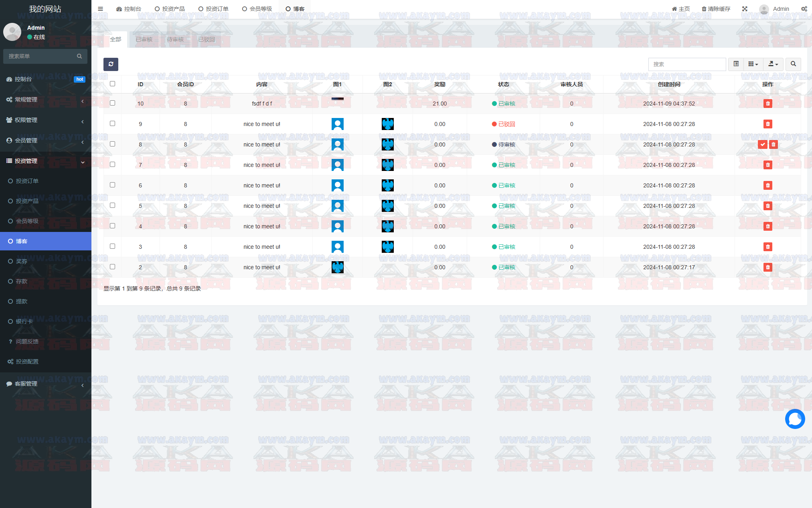The width and height of the screenshot is (812, 508).
Task: Approve record 8 with the checkmark icon
Action: pyautogui.click(x=762, y=144)
